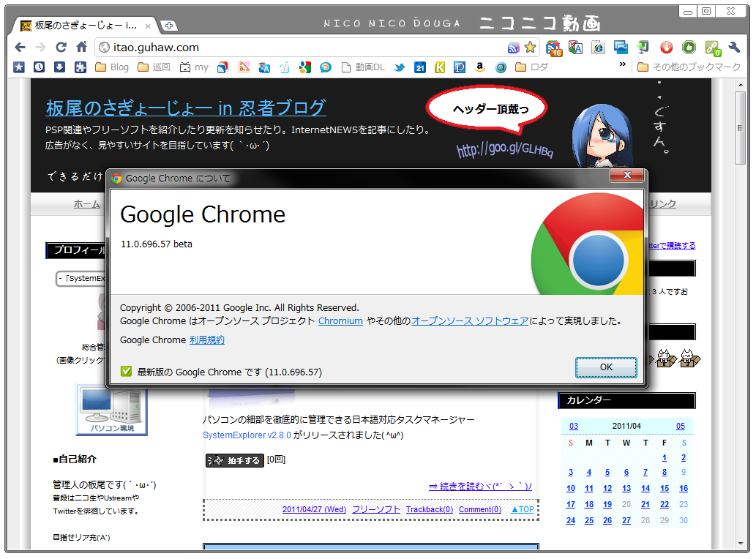The width and height of the screenshot is (756, 559).
Task: Go to next month 05 in calendar
Action: [x=681, y=426]
